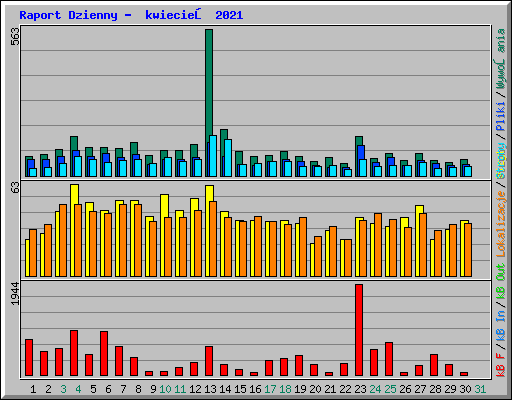Image resolution: width=512 pixels, height=400 pixels.
Task: Click the middle chart axis value 63
Action: coord(15,188)
